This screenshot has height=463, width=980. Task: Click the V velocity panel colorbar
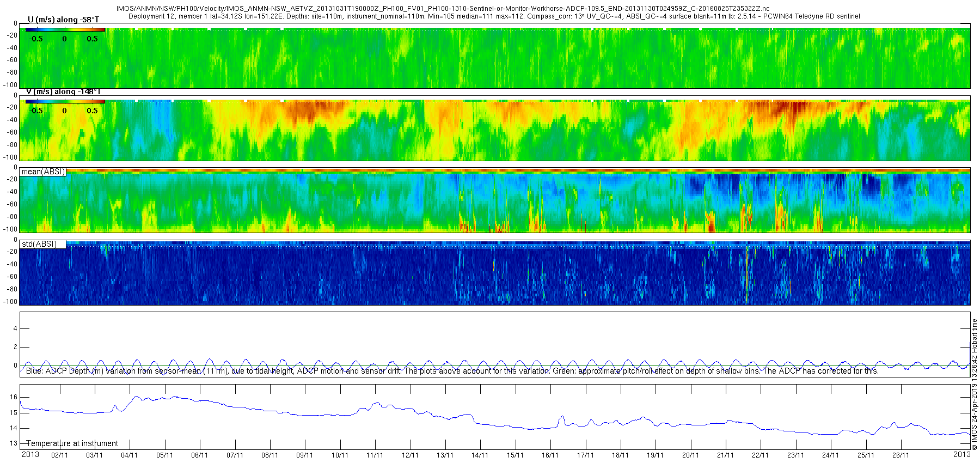click(65, 101)
